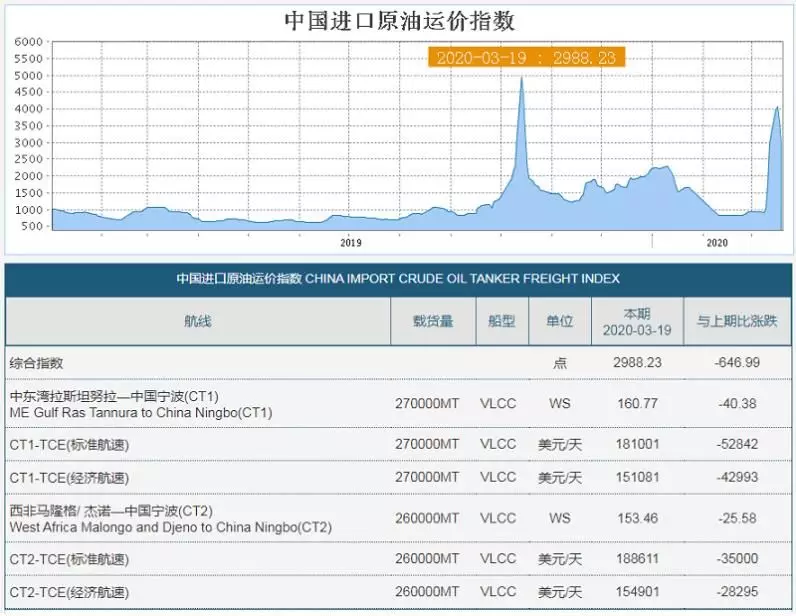The height and width of the screenshot is (616, 796).
Task: Select the 综合指数 row label
Action: (x=36, y=363)
